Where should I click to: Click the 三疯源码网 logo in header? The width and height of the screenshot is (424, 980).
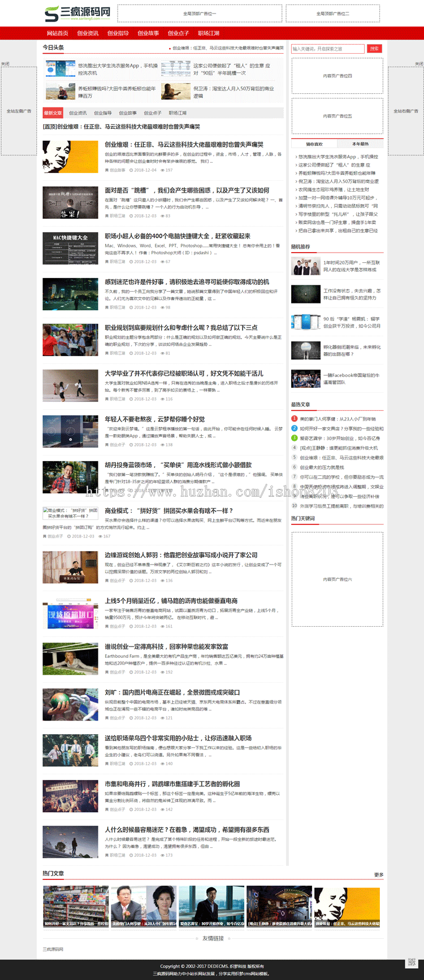click(x=78, y=14)
